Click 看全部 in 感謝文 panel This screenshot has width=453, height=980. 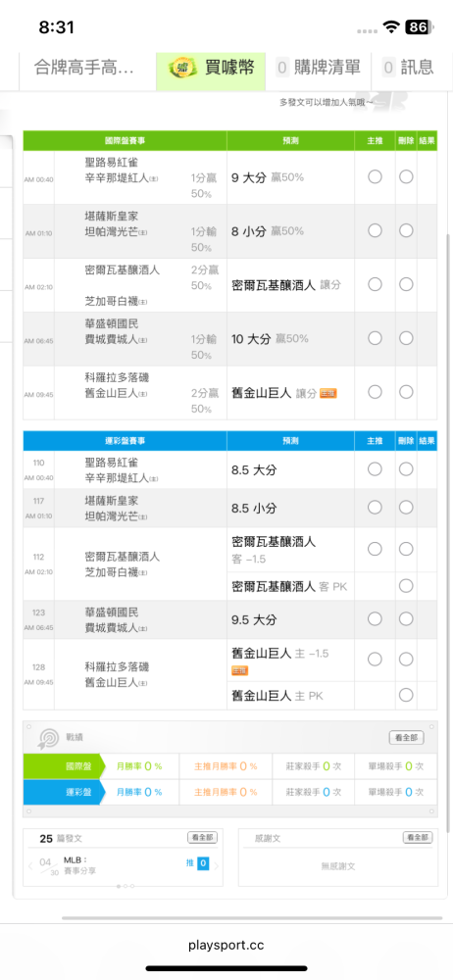pyautogui.click(x=418, y=838)
